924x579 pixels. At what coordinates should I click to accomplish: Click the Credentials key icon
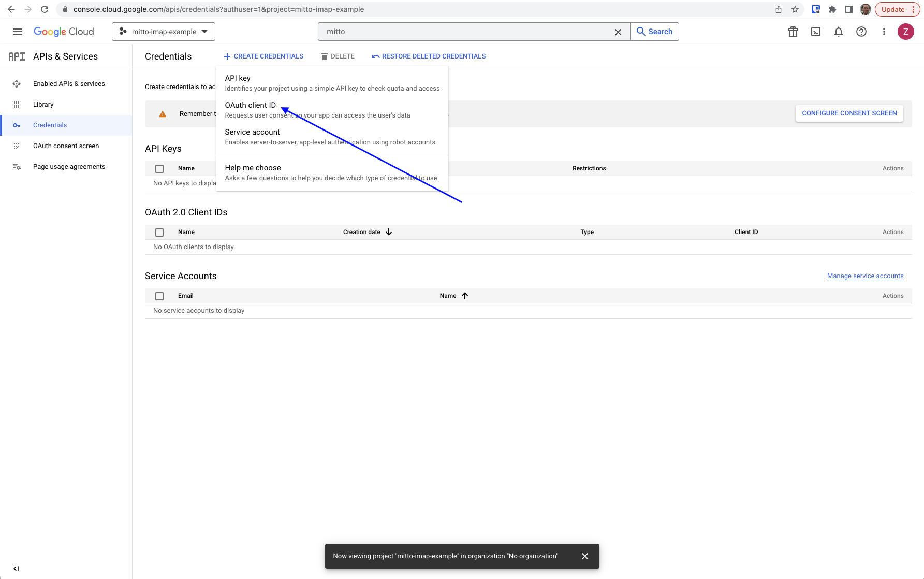pos(17,125)
